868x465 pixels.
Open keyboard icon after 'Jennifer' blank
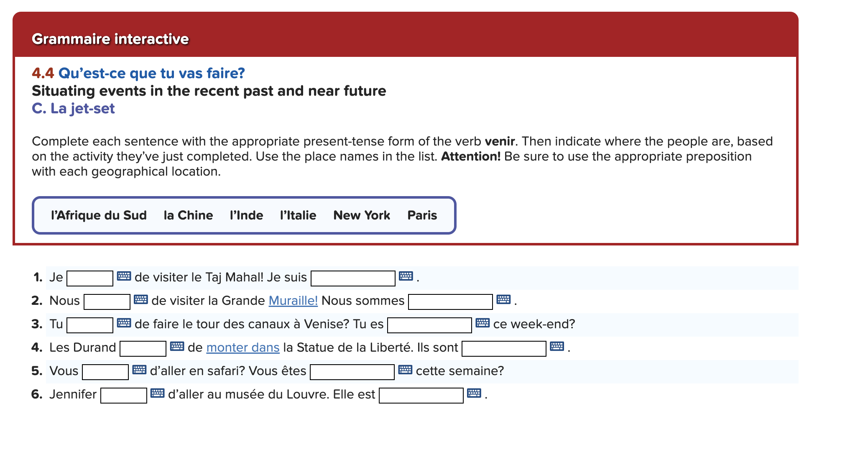(157, 393)
